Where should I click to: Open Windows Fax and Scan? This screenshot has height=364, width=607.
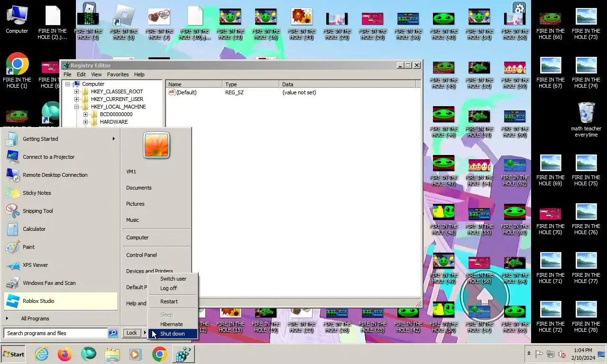60,283
